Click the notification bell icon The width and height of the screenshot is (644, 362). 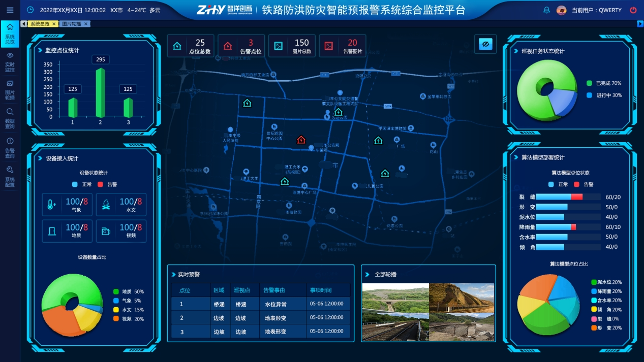pos(546,10)
